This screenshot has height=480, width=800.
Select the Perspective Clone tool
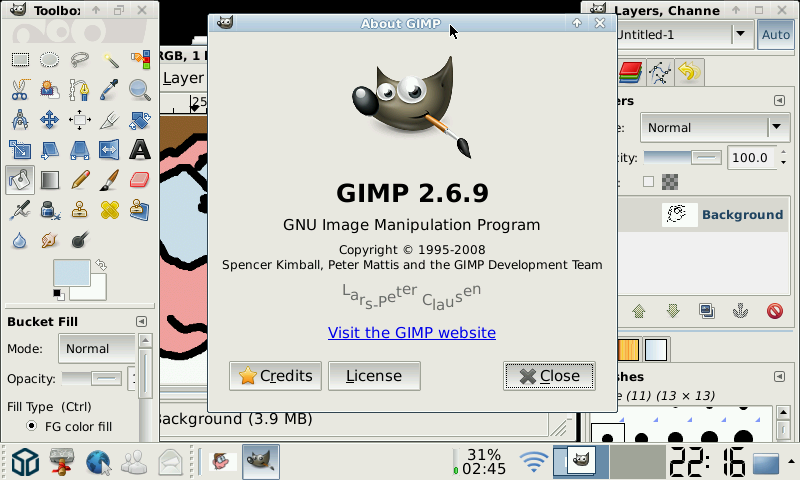pos(140,210)
